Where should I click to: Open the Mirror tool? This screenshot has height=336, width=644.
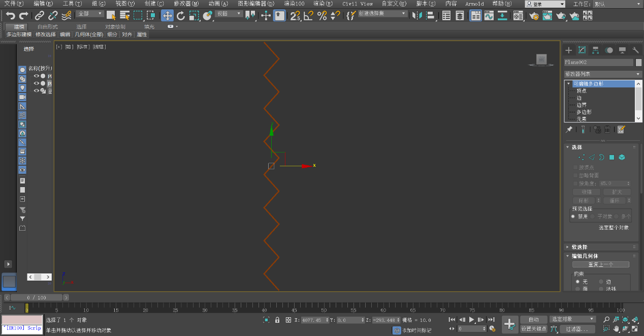pyautogui.click(x=417, y=16)
